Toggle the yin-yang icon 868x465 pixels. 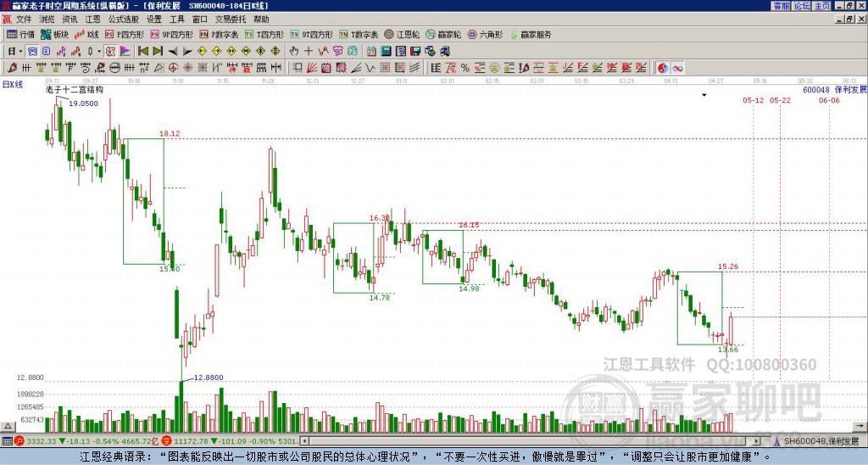663,68
